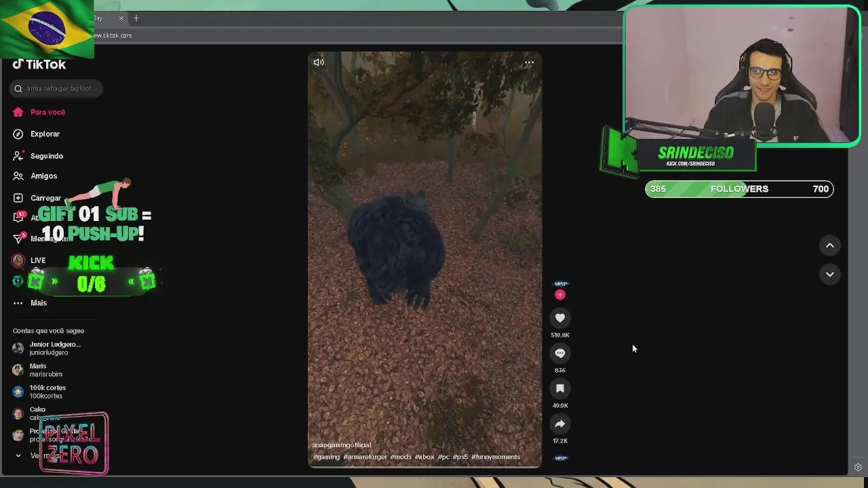Click the Explorar compass icon
The width and height of the screenshot is (868, 488).
[x=18, y=134]
